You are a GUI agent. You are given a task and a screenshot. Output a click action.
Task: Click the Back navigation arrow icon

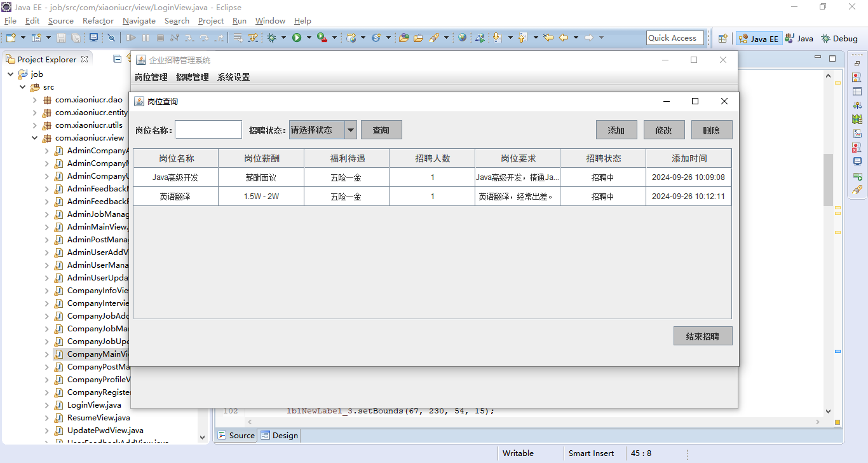(564, 38)
